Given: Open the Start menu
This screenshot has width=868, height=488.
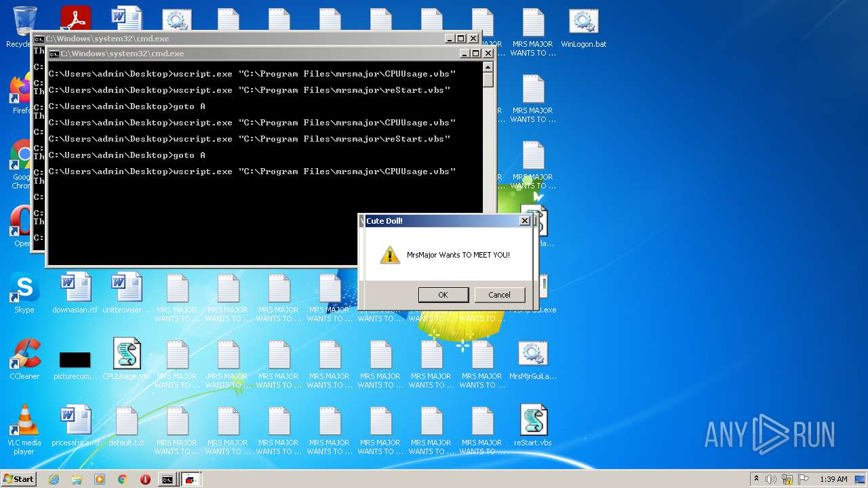Looking at the screenshot, I should 18,479.
